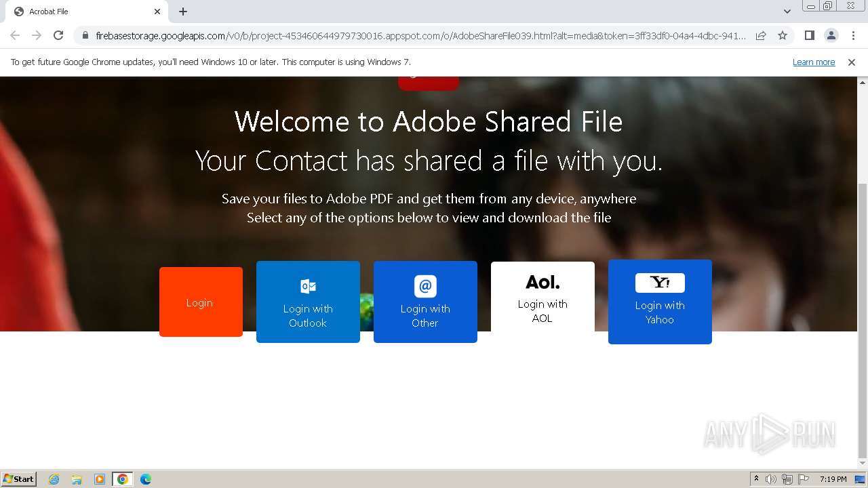
Task: Click 'Your Contact has shared a file' text
Action: tap(429, 161)
